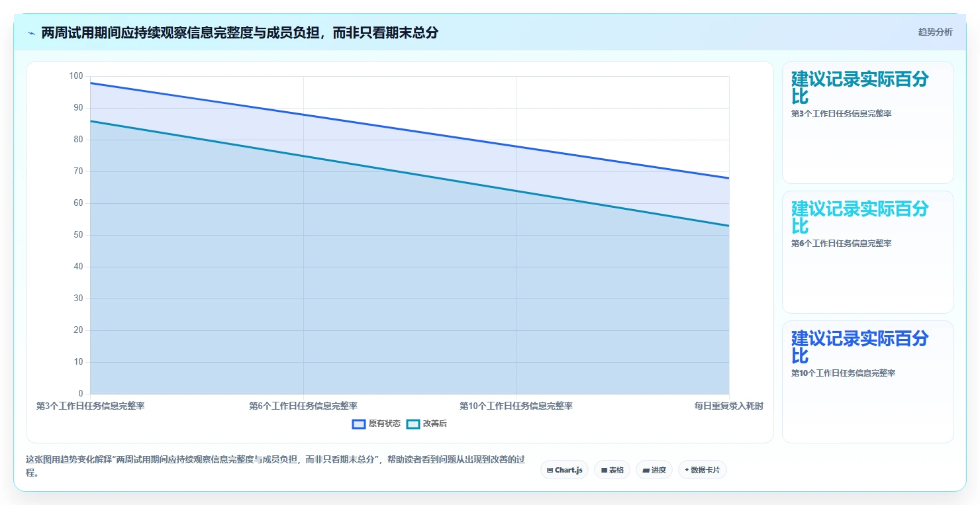
Task: Toggle the 原有状态 legend swatch
Action: point(359,424)
